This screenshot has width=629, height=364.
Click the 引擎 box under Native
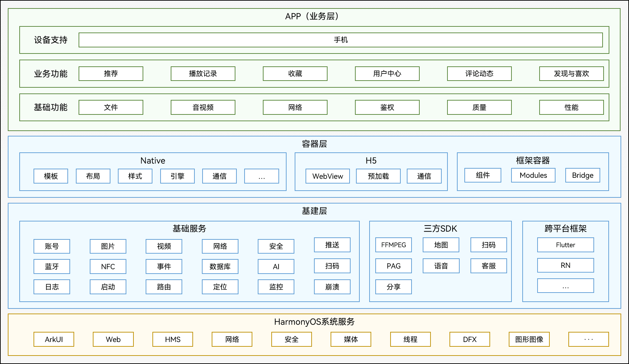(177, 176)
